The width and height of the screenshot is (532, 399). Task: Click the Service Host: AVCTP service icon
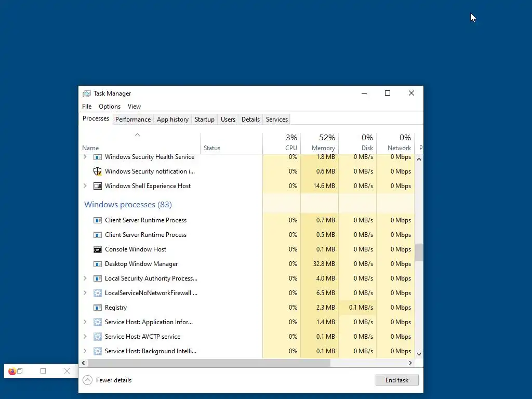click(x=97, y=337)
